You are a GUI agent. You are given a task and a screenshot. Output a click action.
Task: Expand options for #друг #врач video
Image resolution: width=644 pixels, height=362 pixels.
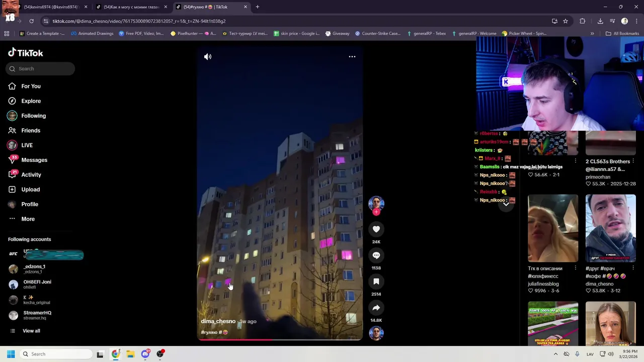633,268
